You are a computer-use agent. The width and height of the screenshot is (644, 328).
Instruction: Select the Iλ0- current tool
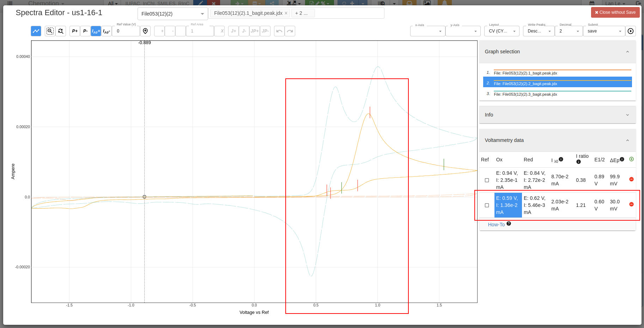(x=106, y=31)
